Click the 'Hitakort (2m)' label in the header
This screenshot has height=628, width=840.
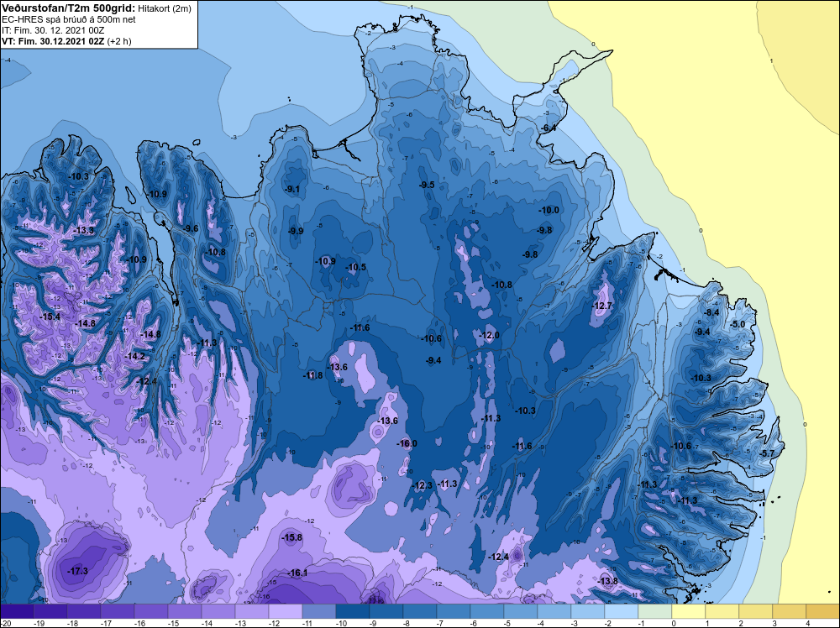[165, 8]
